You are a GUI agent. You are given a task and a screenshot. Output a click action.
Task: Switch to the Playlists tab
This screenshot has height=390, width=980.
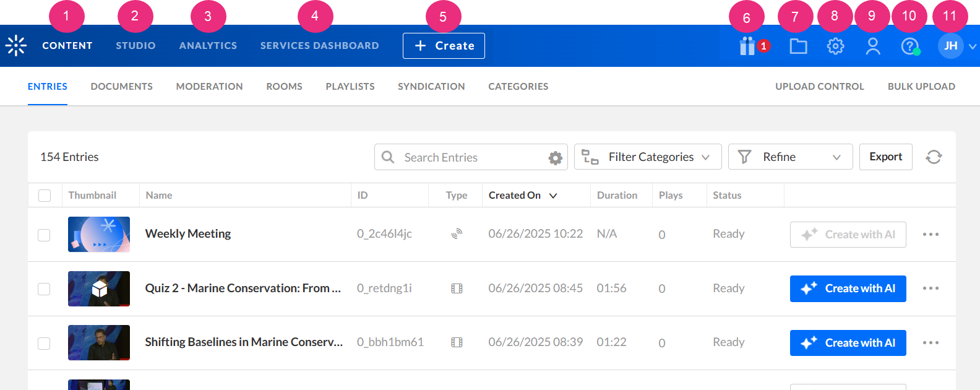tap(350, 87)
